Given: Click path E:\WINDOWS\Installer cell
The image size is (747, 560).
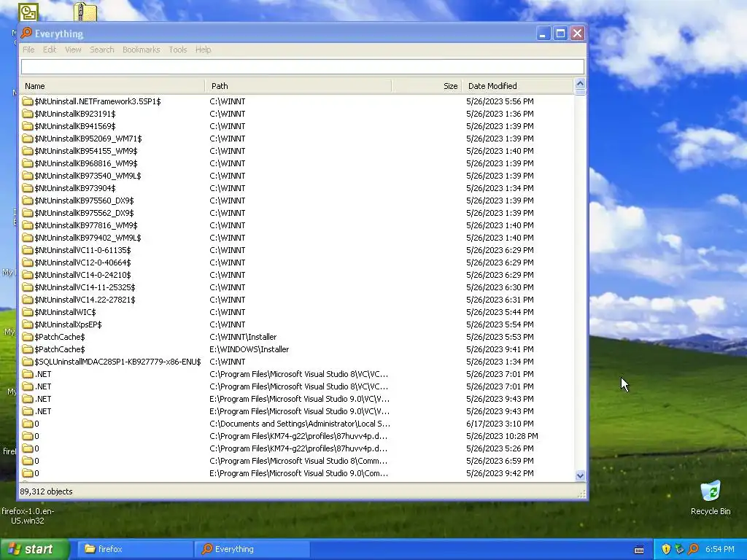Looking at the screenshot, I should (249, 349).
